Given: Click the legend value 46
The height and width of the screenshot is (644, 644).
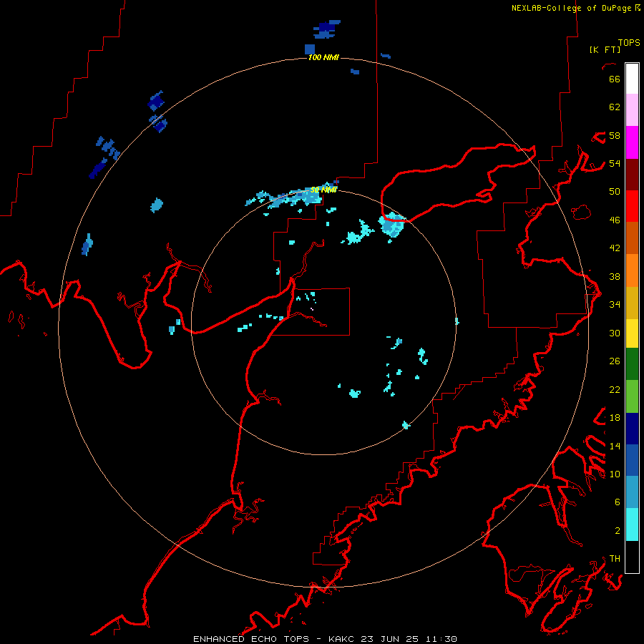Looking at the screenshot, I should (615, 220).
